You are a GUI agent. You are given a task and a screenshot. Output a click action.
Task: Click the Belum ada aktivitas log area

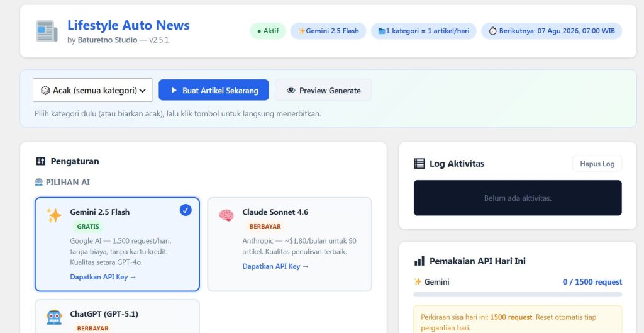click(x=518, y=198)
